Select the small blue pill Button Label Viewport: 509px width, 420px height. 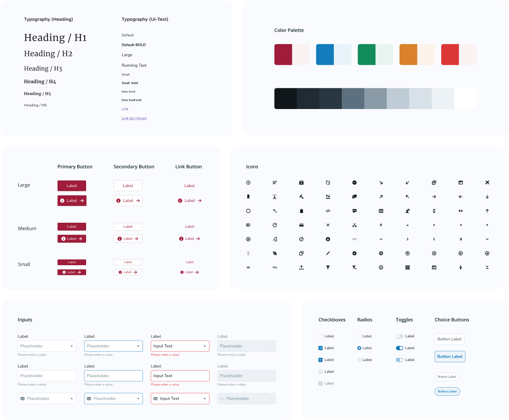click(447, 392)
